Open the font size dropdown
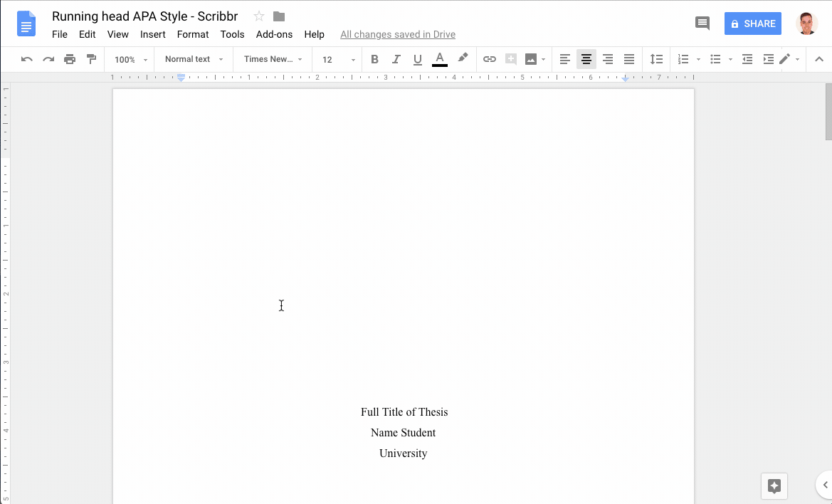Viewport: 832px width, 504px height. coord(337,59)
